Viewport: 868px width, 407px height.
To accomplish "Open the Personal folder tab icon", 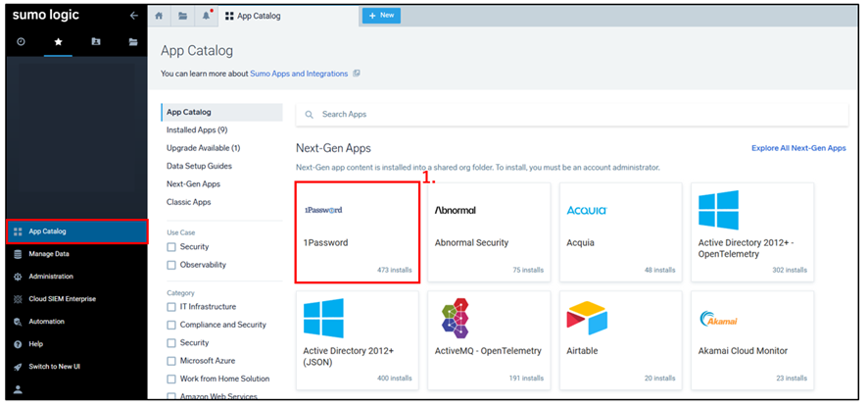I will 96,41.
